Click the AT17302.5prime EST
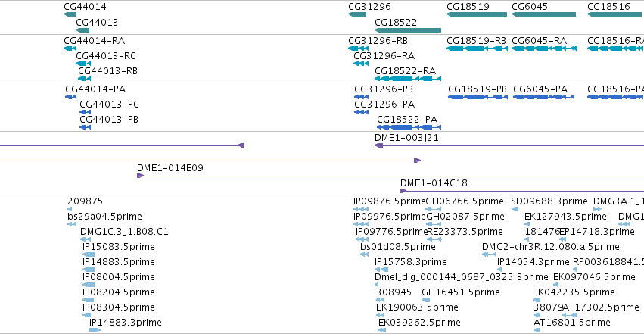Viewport: 644px width, 334px height. (x=570, y=316)
